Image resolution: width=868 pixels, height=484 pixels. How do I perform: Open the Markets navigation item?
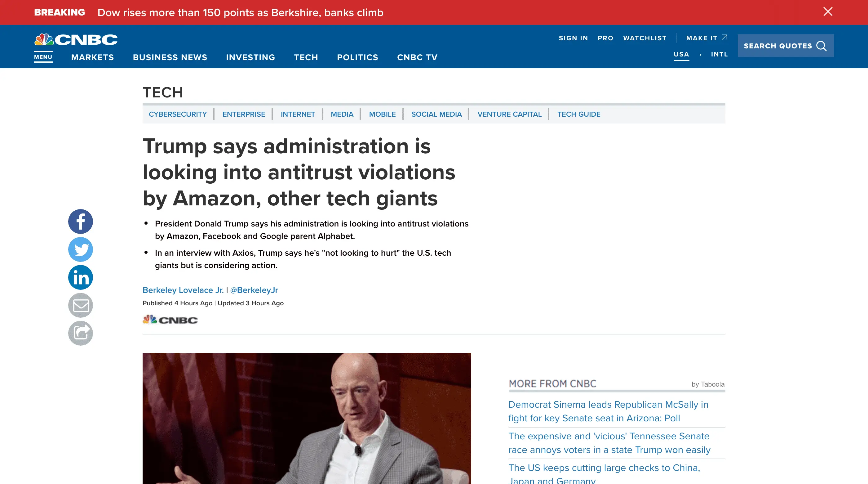(x=92, y=57)
